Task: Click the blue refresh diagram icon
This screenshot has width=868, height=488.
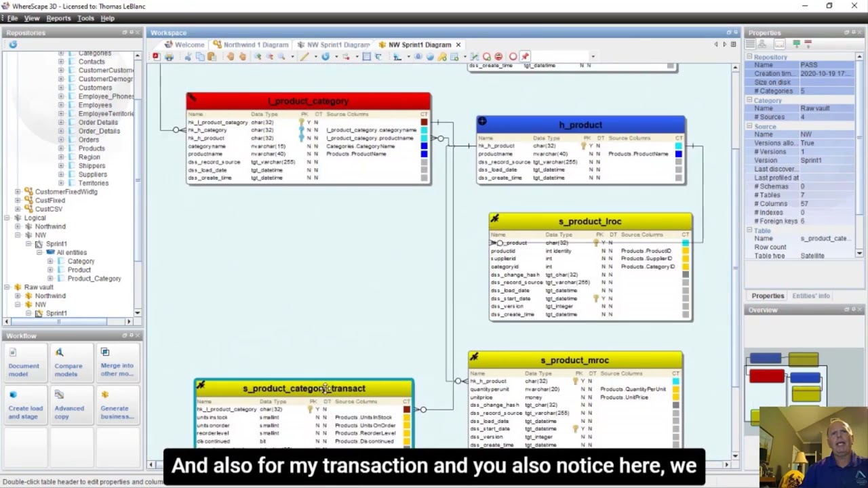Action: point(325,57)
